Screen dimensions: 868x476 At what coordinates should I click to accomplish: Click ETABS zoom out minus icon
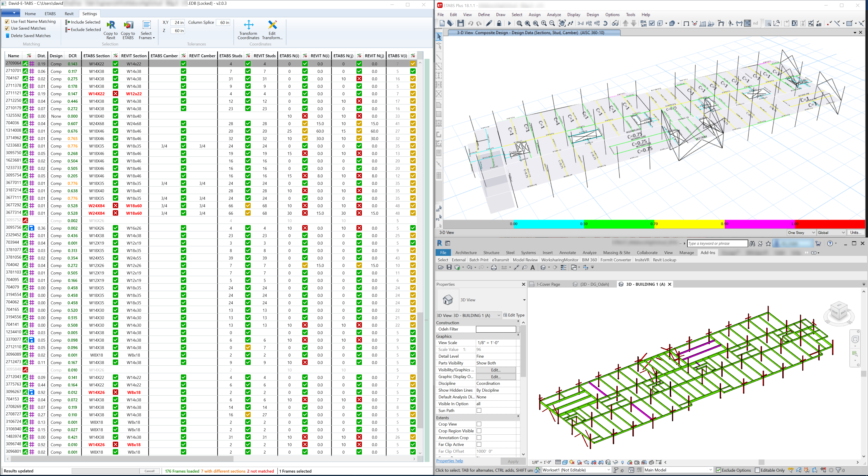tap(552, 24)
